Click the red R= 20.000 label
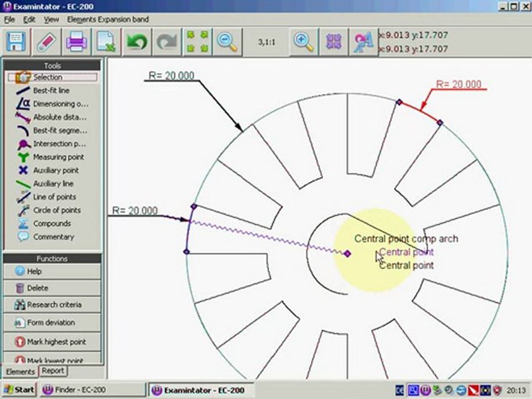 459,84
